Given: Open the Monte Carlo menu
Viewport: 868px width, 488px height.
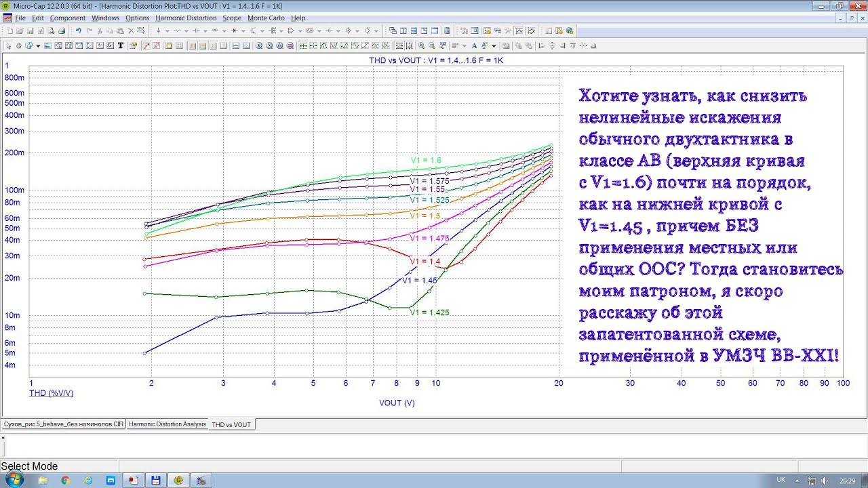Looking at the screenshot, I should [267, 18].
